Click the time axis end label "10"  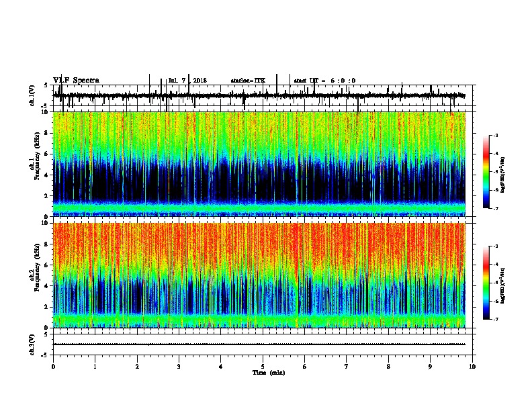pos(472,367)
